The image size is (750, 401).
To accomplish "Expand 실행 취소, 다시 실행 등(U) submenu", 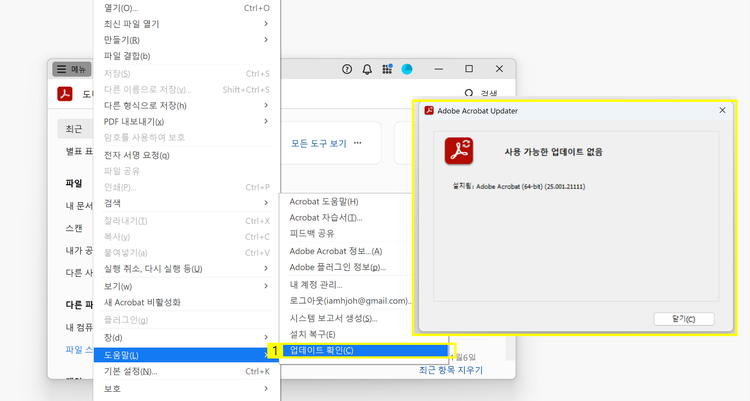I will tap(187, 268).
